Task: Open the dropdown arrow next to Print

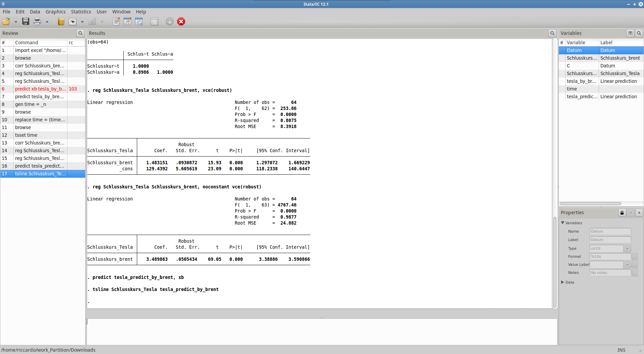Action: coord(47,22)
